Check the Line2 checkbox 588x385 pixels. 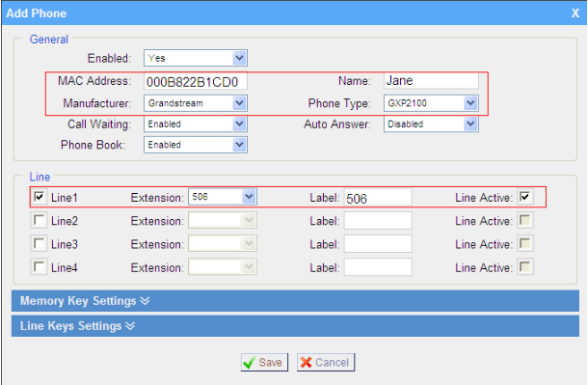coord(39,220)
